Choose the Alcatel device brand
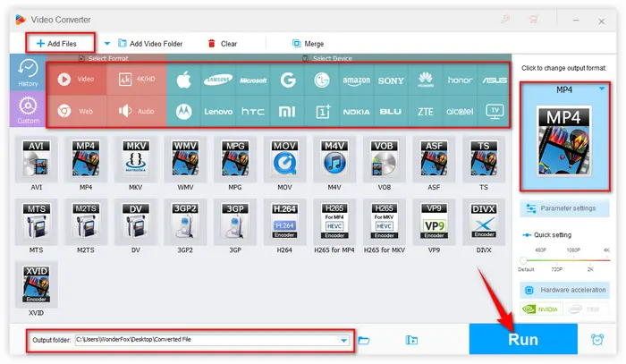Image resolution: width=626 pixels, height=364 pixels. point(460,112)
